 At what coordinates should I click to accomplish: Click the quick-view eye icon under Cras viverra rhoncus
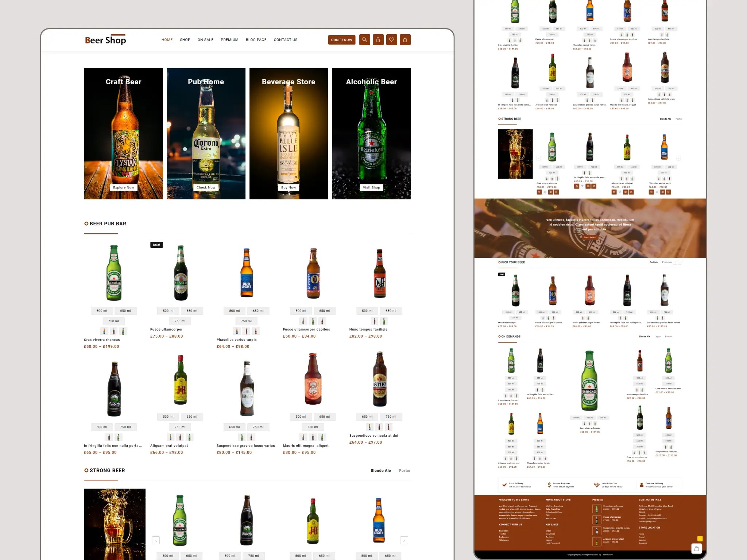pyautogui.click(x=551, y=192)
